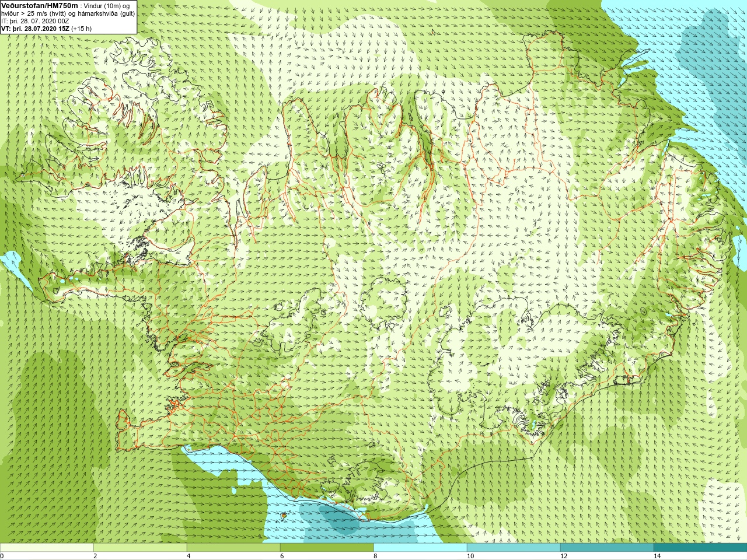The image size is (747, 560).
Task: Click the dark teal above-14 m/s legend swatch
Action: coord(700,548)
